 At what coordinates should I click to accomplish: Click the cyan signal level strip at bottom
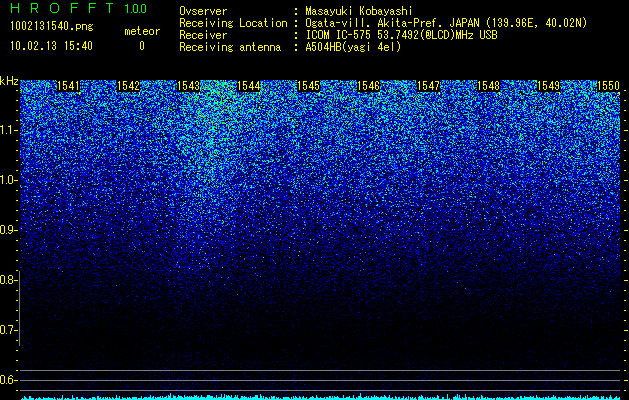(x=321, y=397)
